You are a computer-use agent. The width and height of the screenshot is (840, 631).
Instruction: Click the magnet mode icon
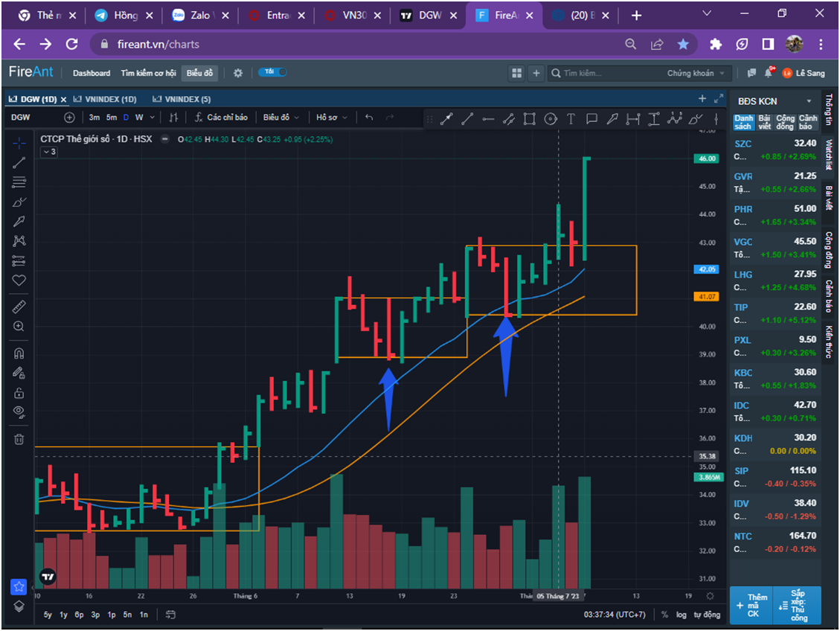pyautogui.click(x=19, y=353)
